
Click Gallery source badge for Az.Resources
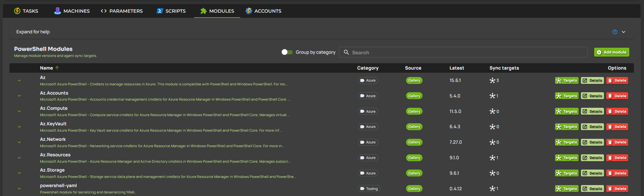click(x=414, y=158)
